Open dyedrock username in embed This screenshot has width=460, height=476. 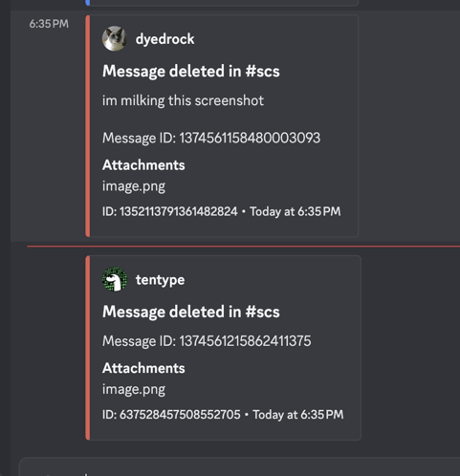point(164,39)
